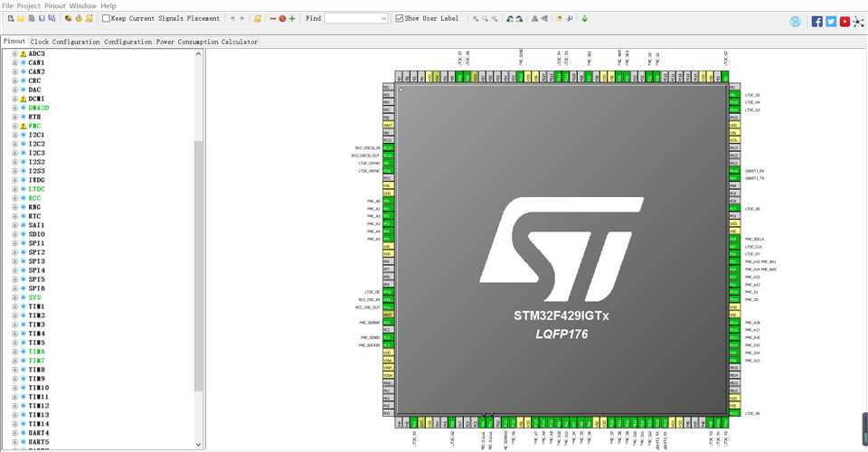Enable Keep Current Signals Placement checkbox
Screen dimensions: 868x452
[x=106, y=18]
